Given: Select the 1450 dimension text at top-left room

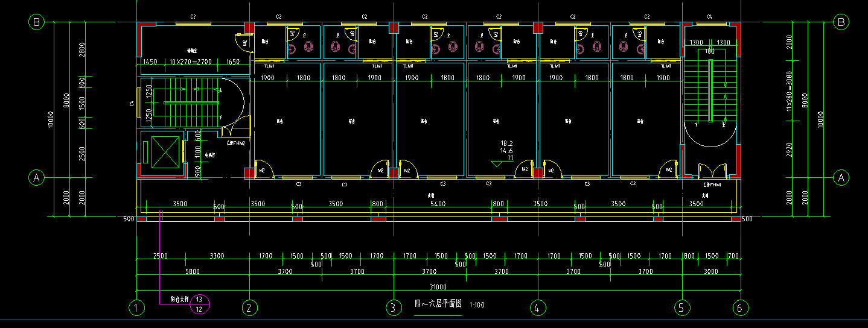Looking at the screenshot, I should [150, 62].
